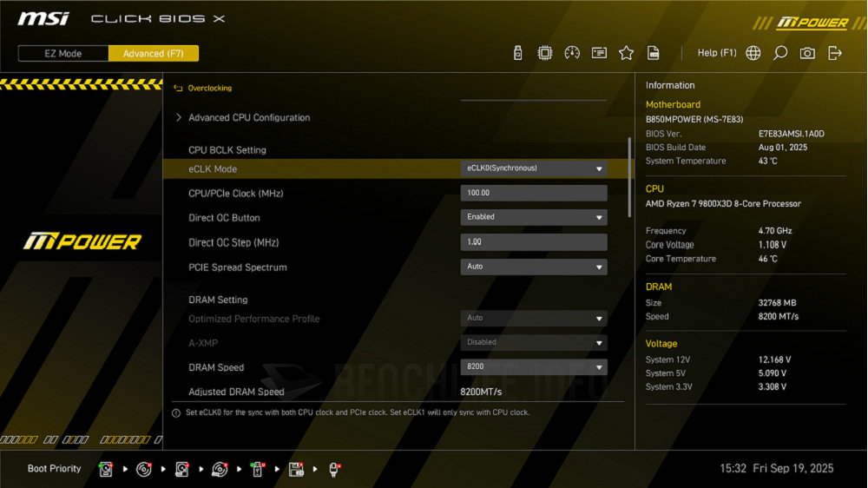Image resolution: width=868 pixels, height=488 pixels.
Task: Click BIOS version E7E83AMSI.1A0D
Action: pyautogui.click(x=791, y=134)
